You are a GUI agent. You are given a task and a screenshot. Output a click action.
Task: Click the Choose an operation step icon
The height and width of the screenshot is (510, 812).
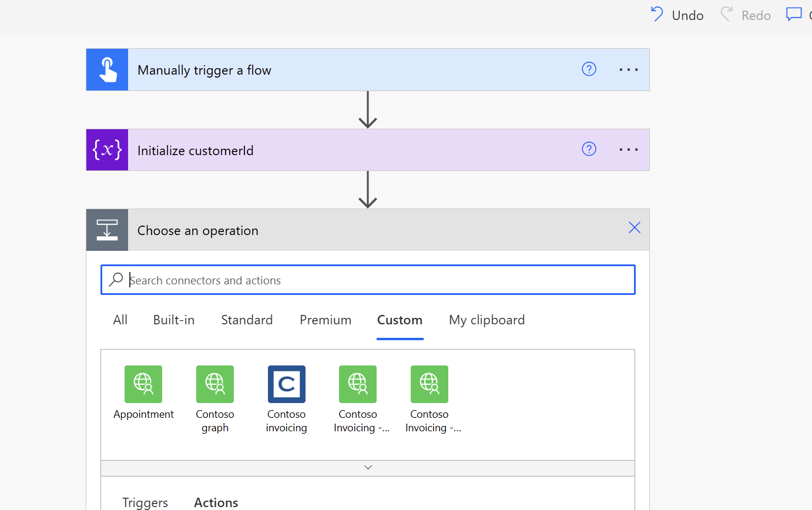pos(107,230)
